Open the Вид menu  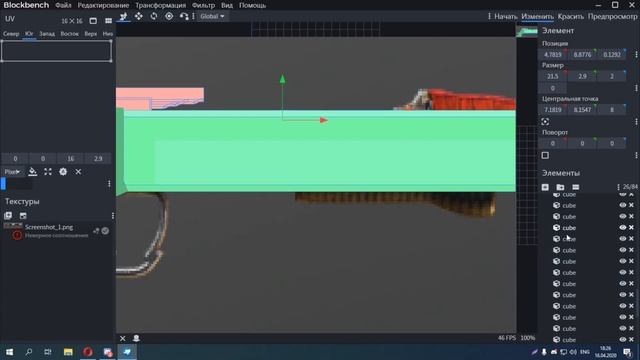(227, 5)
